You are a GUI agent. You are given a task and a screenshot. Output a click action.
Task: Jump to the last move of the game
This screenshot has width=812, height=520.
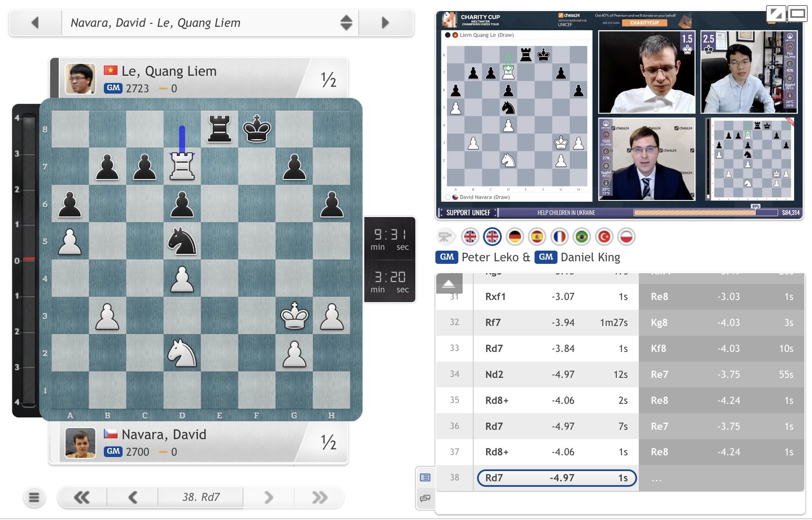click(319, 497)
